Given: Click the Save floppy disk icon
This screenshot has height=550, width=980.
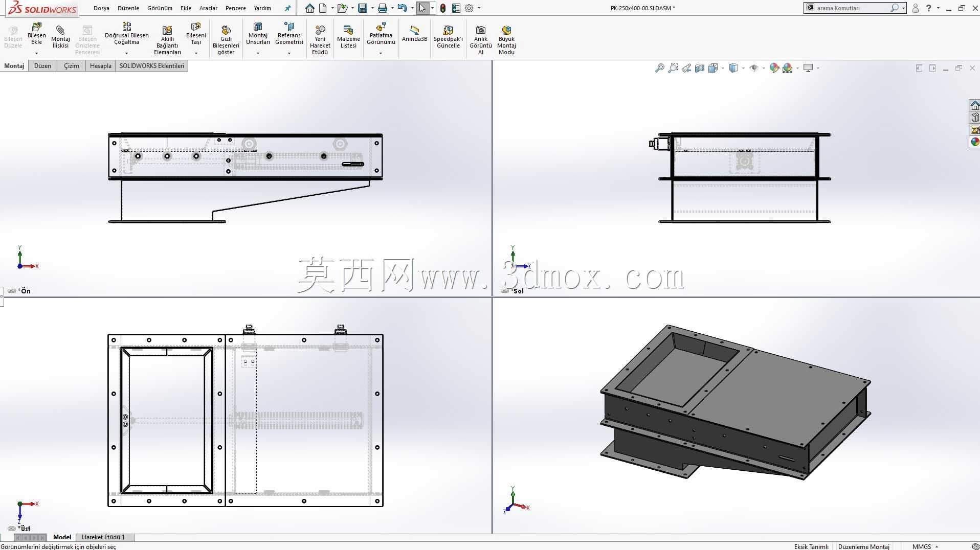Looking at the screenshot, I should click(363, 8).
